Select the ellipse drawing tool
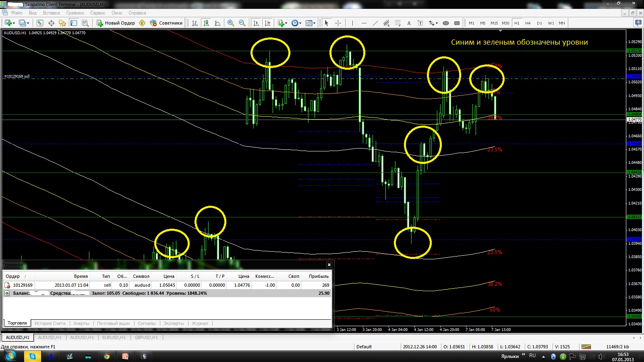The width and height of the screenshot is (644, 362). point(446,23)
